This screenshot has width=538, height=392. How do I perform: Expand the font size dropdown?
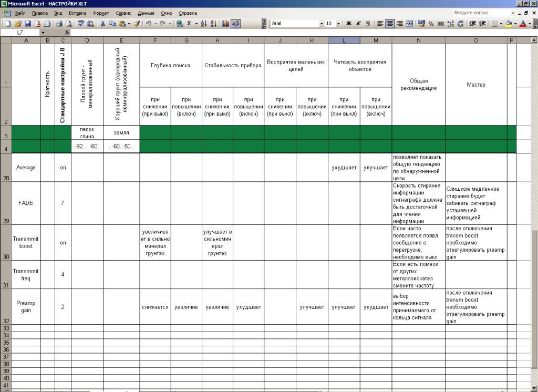tap(338, 24)
